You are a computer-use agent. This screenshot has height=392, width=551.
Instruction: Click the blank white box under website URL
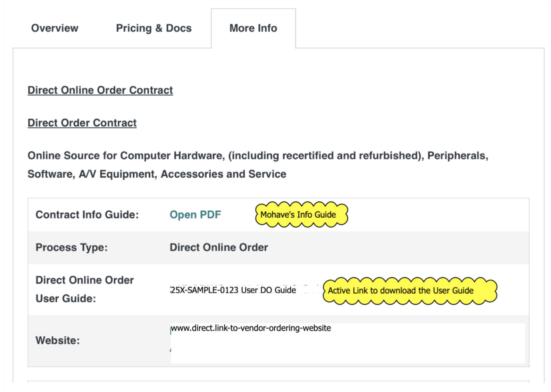coord(347,349)
